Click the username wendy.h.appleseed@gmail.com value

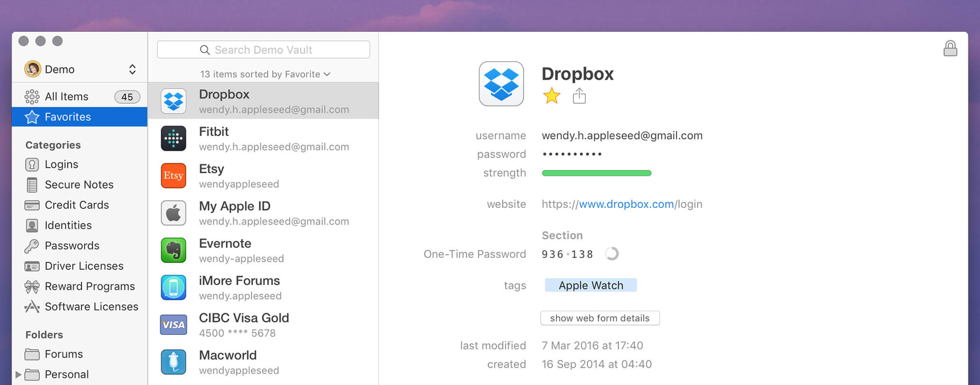622,136
